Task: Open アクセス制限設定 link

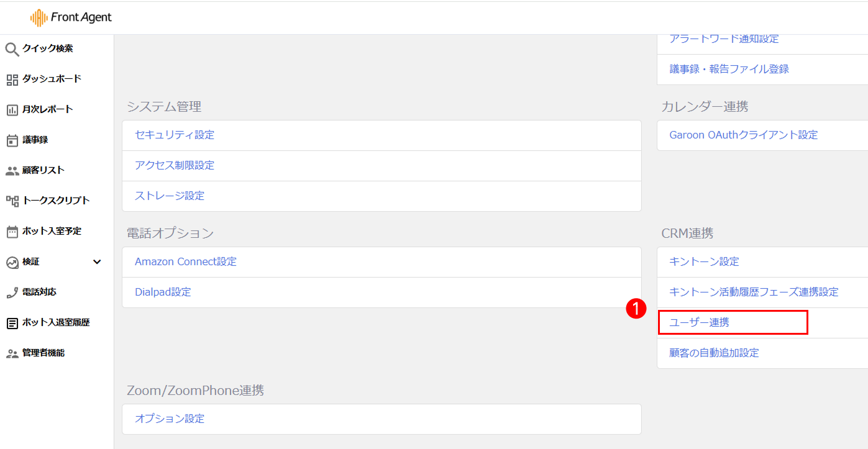Action: 175,166
